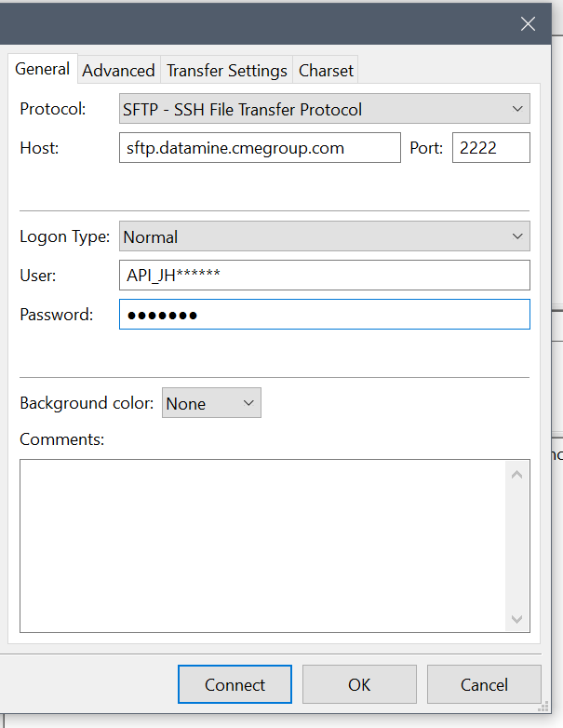Screen dimensions: 563x728
Task: Focus the Password input field
Action: coord(325,315)
